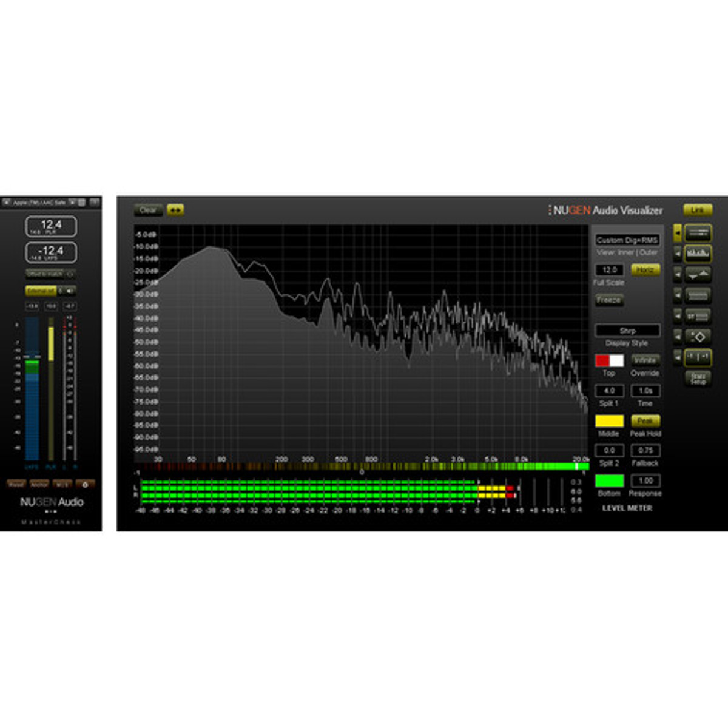Viewport: 728px width, 728px height.
Task: Click the MasterCheck gear settings icon
Action: 85,484
